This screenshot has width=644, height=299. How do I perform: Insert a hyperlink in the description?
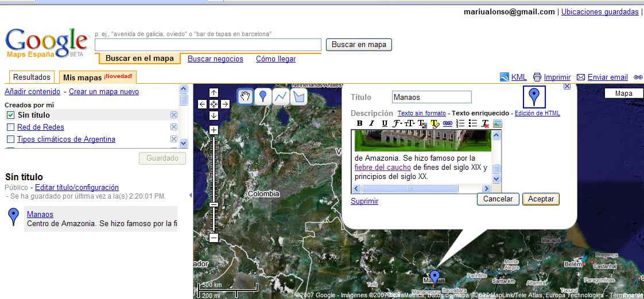point(448,123)
